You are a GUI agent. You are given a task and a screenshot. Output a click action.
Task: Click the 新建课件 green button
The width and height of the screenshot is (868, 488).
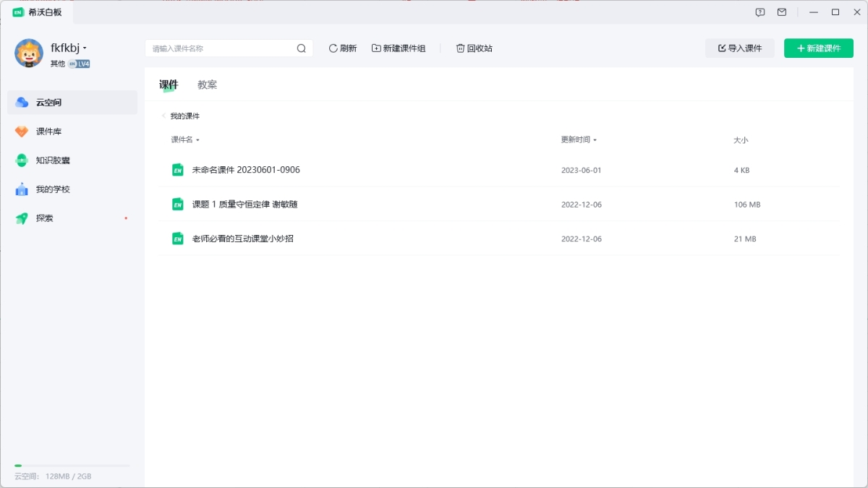coord(818,48)
